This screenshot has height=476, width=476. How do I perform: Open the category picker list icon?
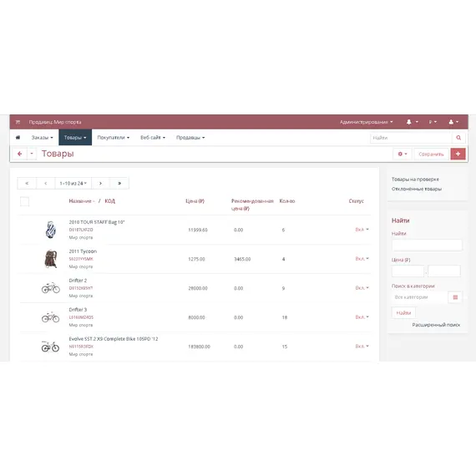(455, 297)
